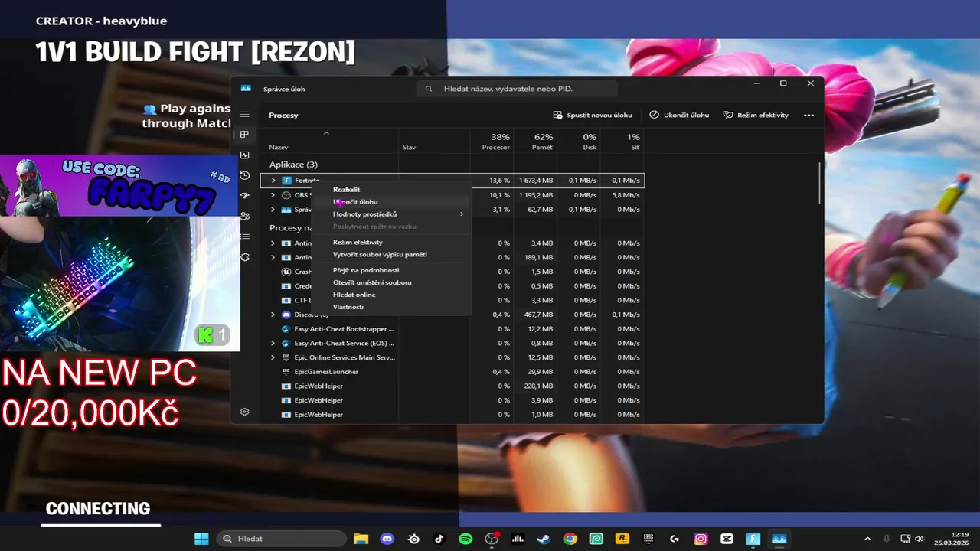Screen dimensions: 980x551
Task: Select the EpicGamesLauncher process row
Action: click(452, 372)
